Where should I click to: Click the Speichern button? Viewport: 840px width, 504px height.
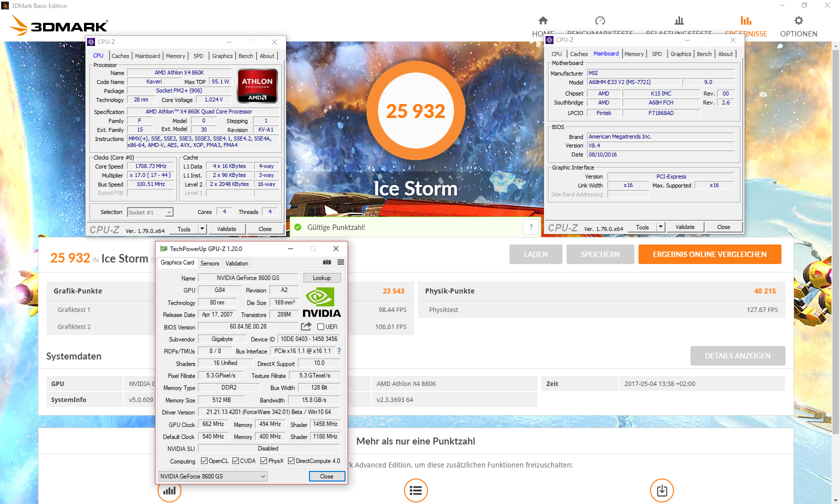coord(600,254)
